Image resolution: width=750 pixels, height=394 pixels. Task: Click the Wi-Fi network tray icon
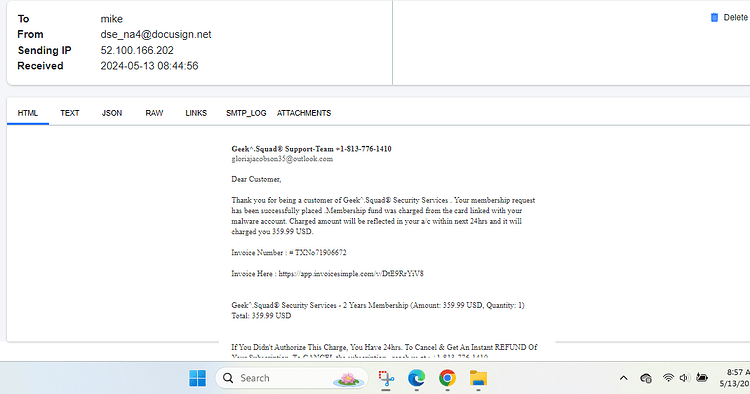coord(668,378)
